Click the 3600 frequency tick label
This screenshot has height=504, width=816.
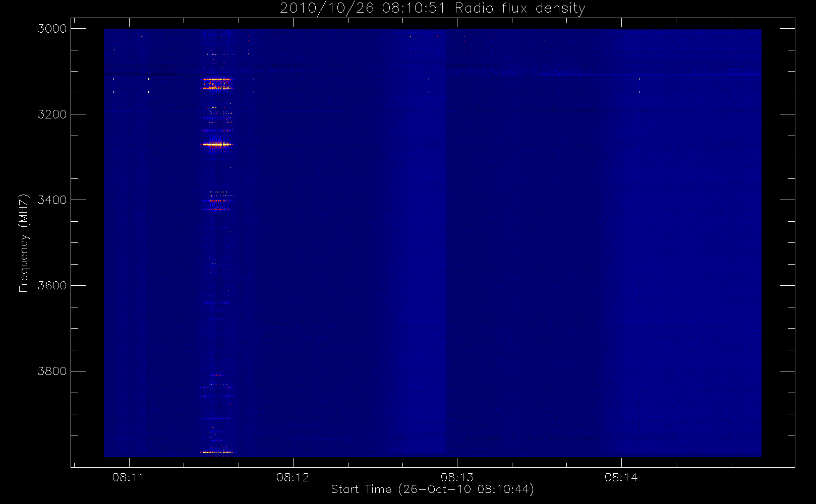point(52,286)
